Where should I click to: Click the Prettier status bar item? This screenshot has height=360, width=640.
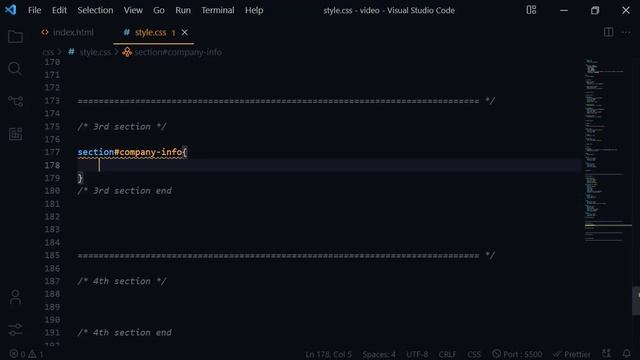(x=572, y=354)
